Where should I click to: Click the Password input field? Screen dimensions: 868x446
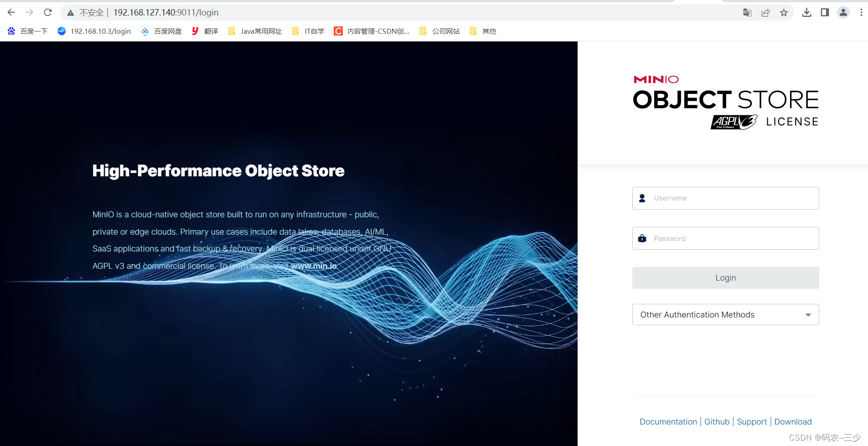click(x=725, y=238)
